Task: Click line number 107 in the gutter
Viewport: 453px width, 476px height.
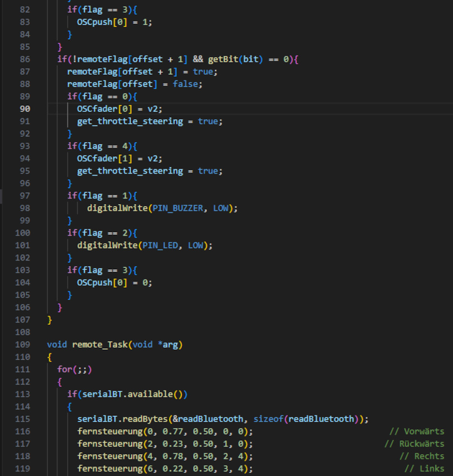Action: [x=22, y=320]
